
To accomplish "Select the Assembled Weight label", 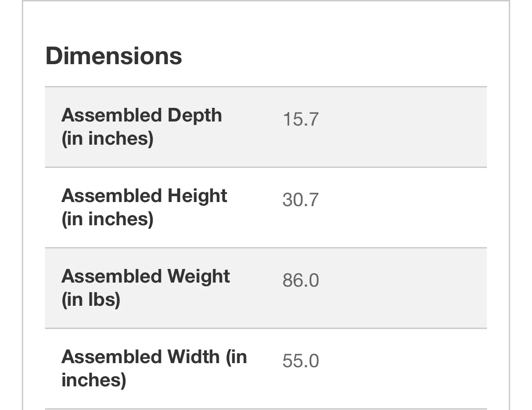I will [x=146, y=288].
